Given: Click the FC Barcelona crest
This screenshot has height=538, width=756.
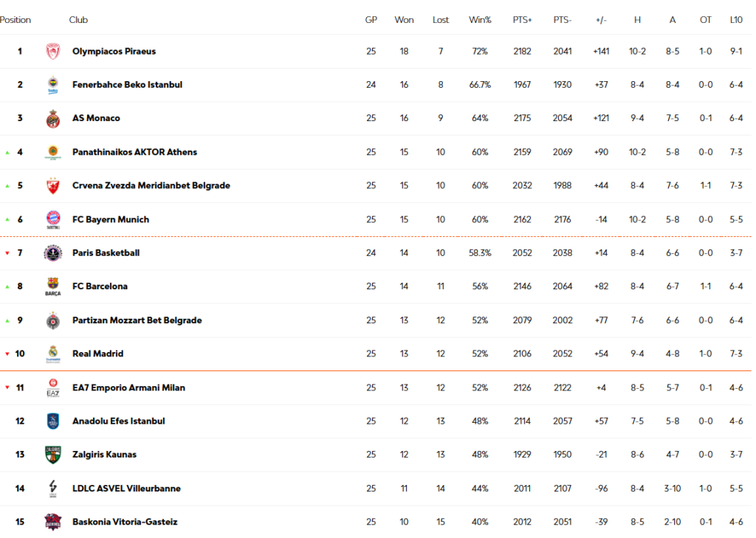Looking at the screenshot, I should point(53,286).
